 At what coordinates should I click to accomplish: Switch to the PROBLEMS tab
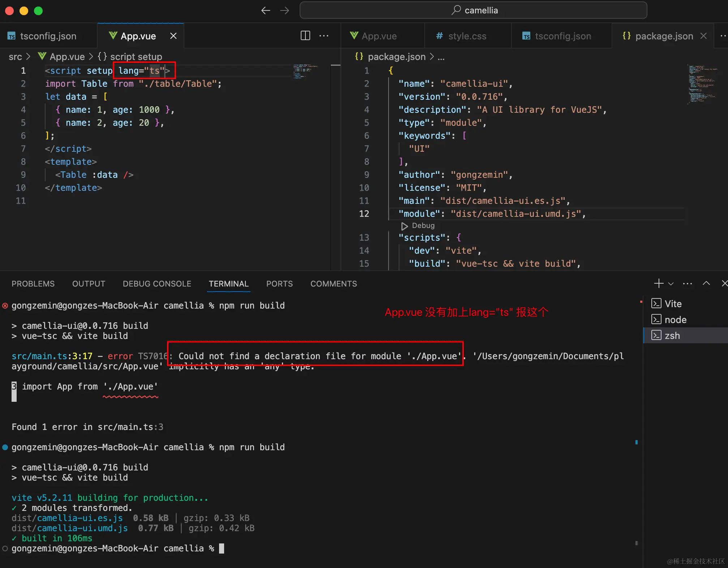33,284
